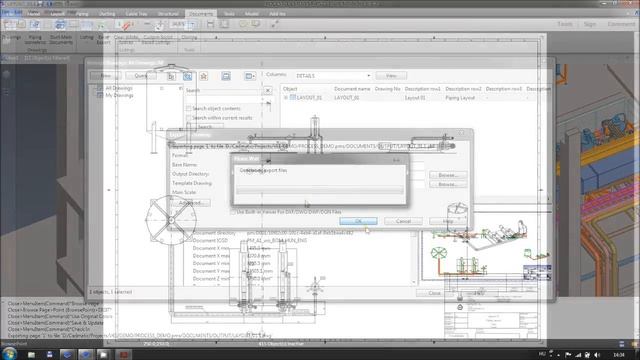640x360 pixels.
Task: Click system tray clock
Action: tap(619, 355)
